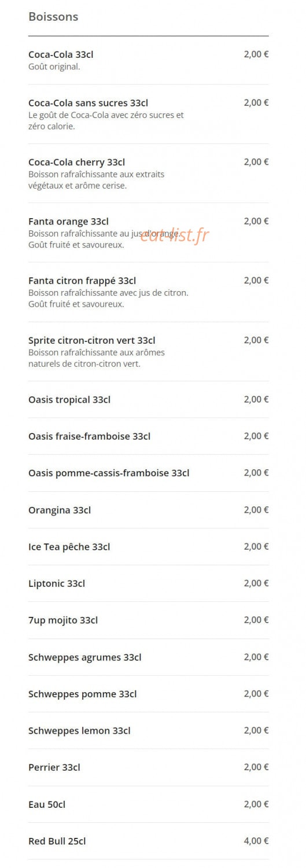Click the Orangina 33cl entry
This screenshot has width=306, height=868.
coord(148,510)
